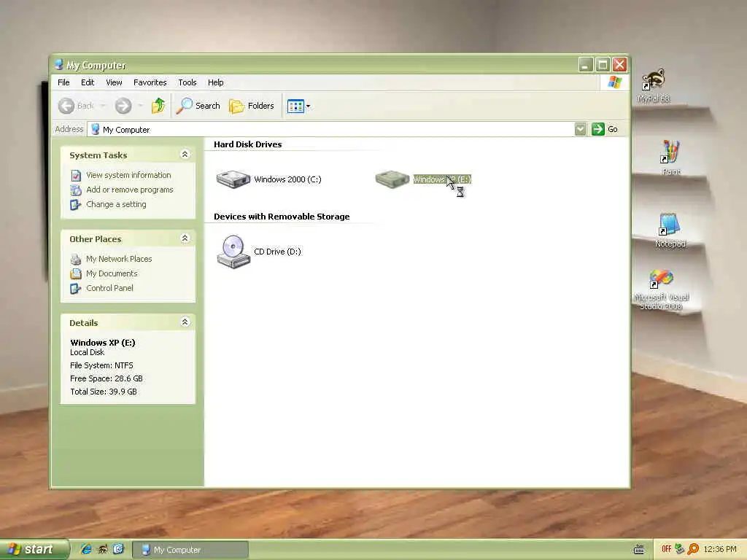Open the File menu
Image resolution: width=747 pixels, height=560 pixels.
(x=63, y=82)
